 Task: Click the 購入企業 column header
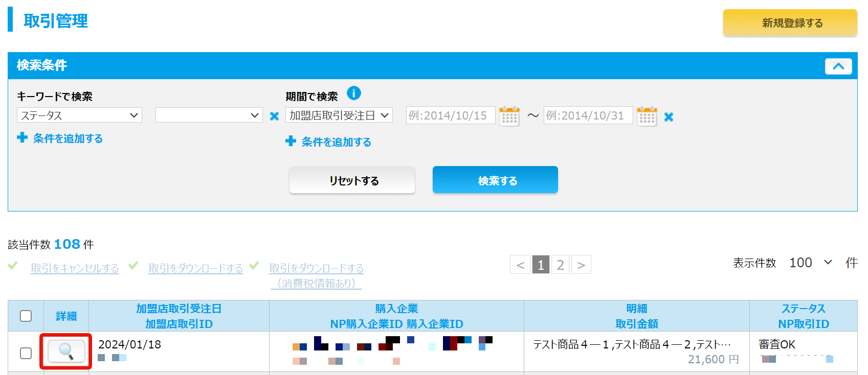point(397,309)
